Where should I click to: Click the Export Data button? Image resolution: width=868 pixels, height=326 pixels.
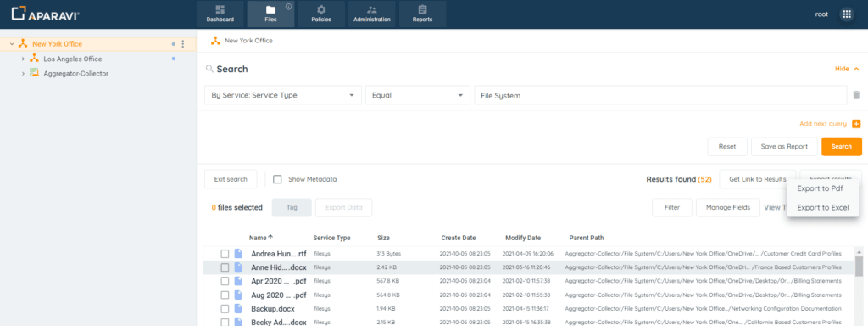(344, 207)
